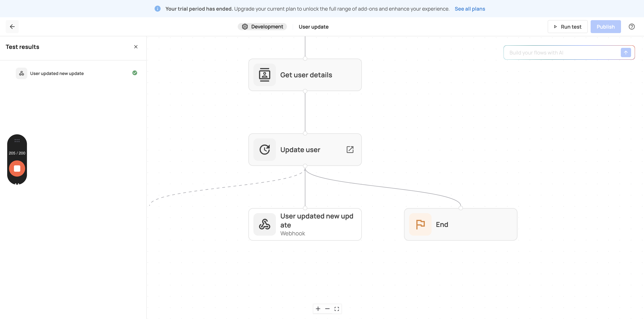Submit AI prompt with arrow button
Viewport: 644px width, 319px height.
point(625,53)
